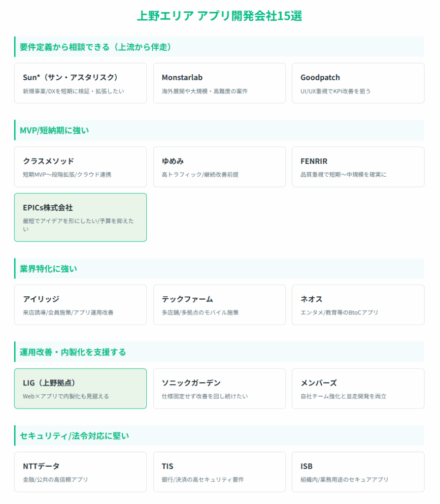Select the FENRIR company card
The image size is (440, 504).
pyautogui.click(x=358, y=167)
